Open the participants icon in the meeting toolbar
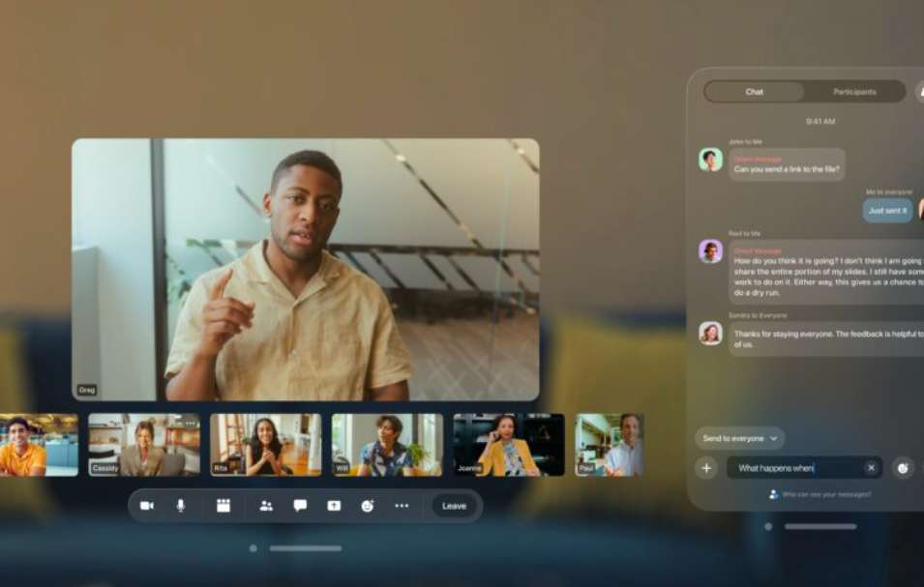Viewport: 924px width, 587px height. [x=266, y=506]
